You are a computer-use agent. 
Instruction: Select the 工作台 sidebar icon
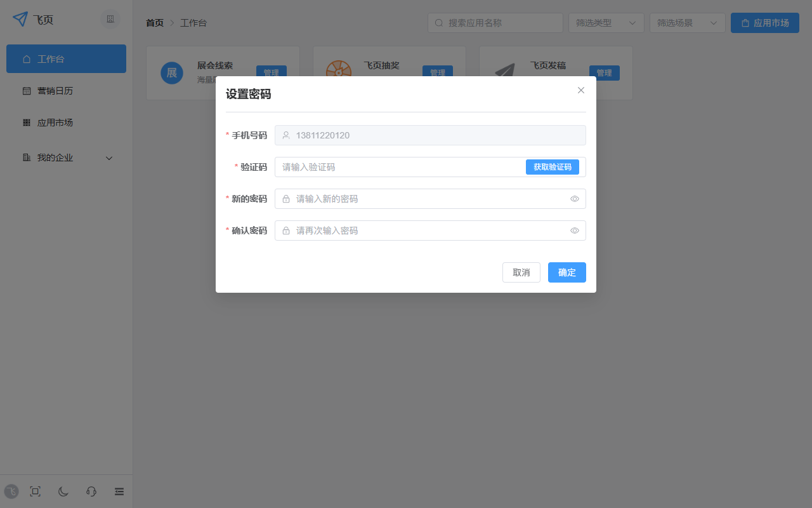(25, 58)
